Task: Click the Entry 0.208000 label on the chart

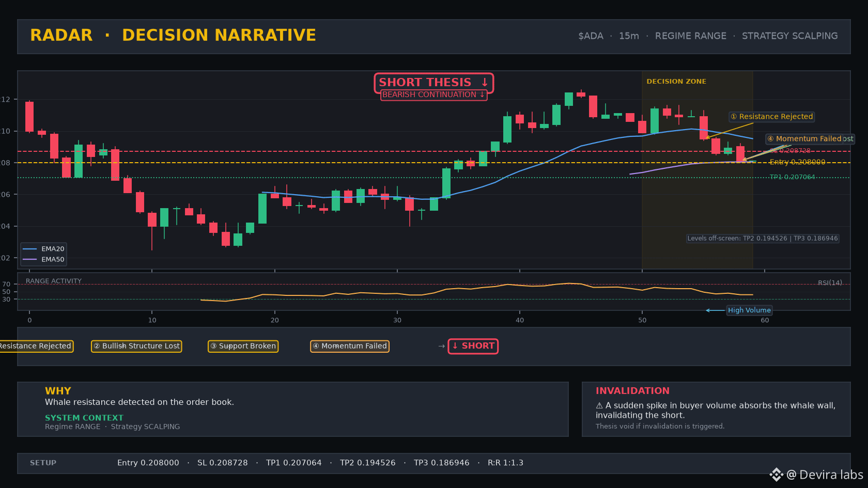Action: 797,162
